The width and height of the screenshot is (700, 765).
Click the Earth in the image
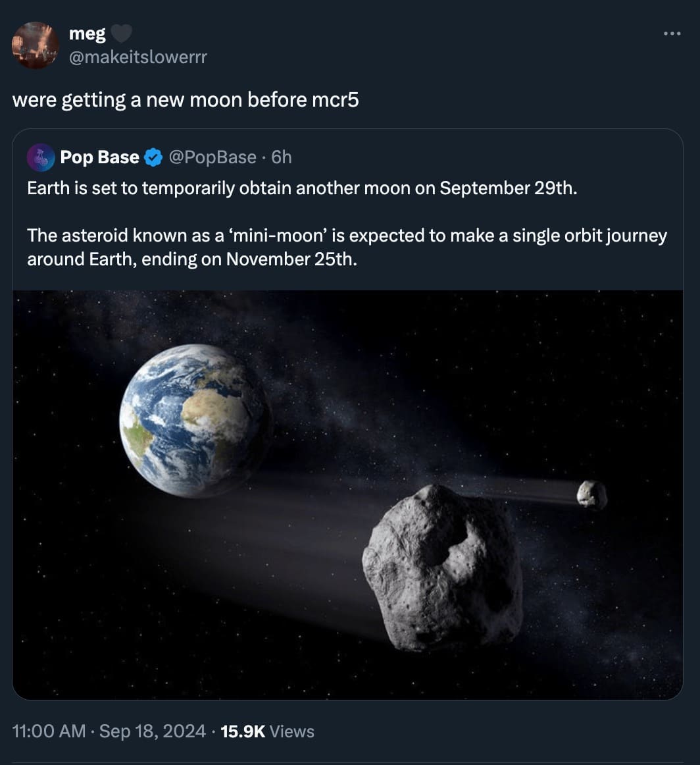click(x=194, y=420)
